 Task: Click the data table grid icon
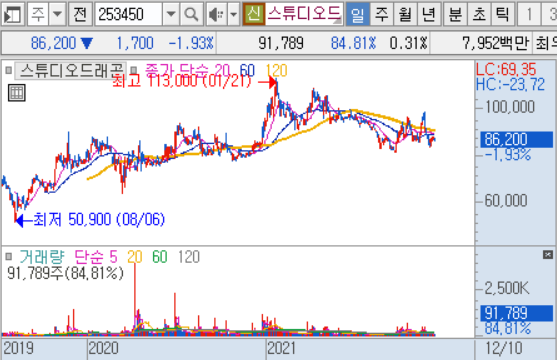pos(17,93)
